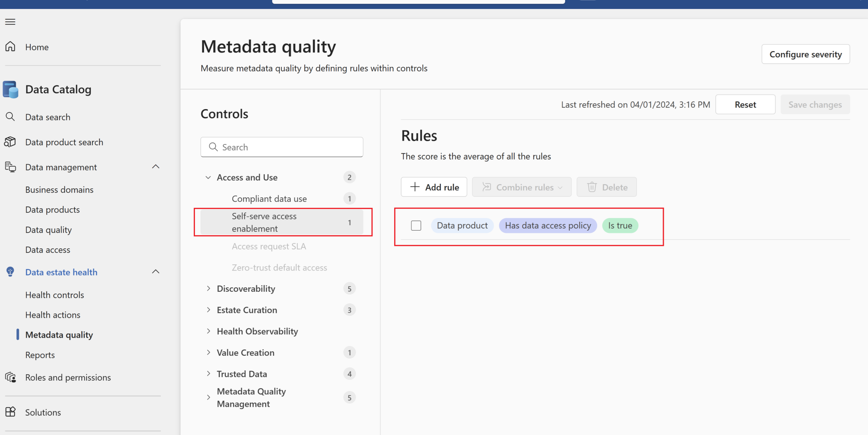Click the Roles and permissions icon
The height and width of the screenshot is (435, 868).
pos(10,377)
